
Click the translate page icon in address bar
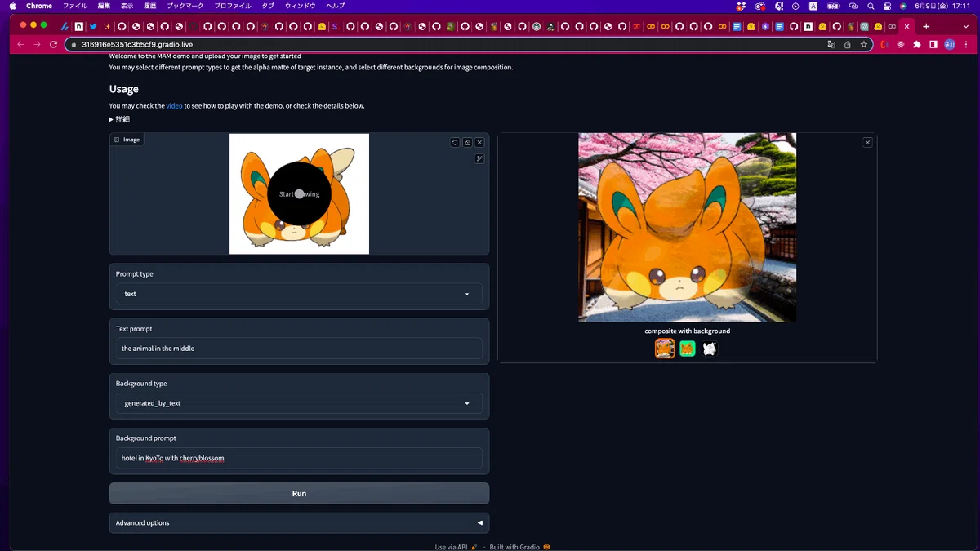coord(831,44)
